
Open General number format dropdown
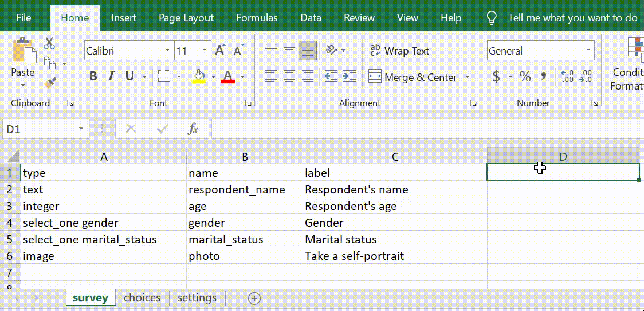(588, 50)
